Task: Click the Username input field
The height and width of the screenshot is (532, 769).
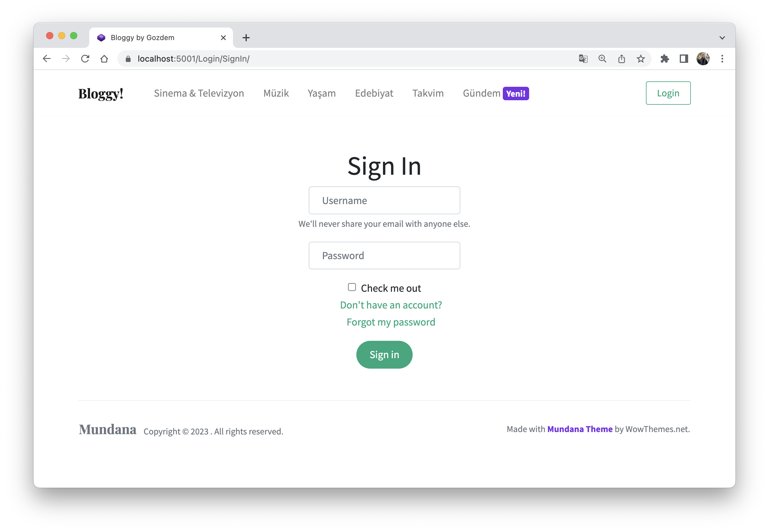Action: pos(384,200)
